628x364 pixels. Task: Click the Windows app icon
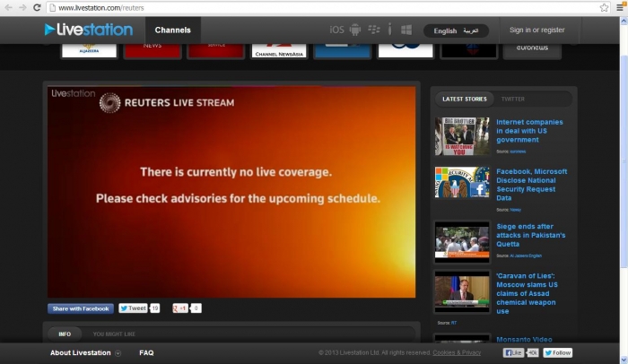(x=406, y=30)
